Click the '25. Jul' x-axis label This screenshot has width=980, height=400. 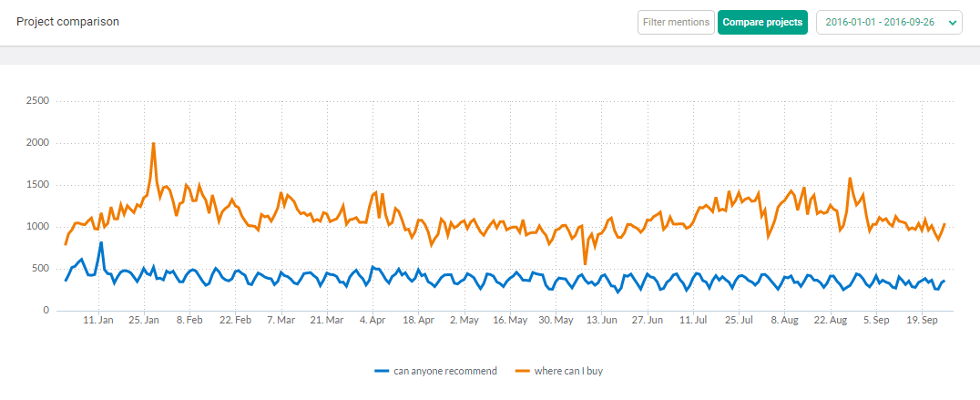738,320
